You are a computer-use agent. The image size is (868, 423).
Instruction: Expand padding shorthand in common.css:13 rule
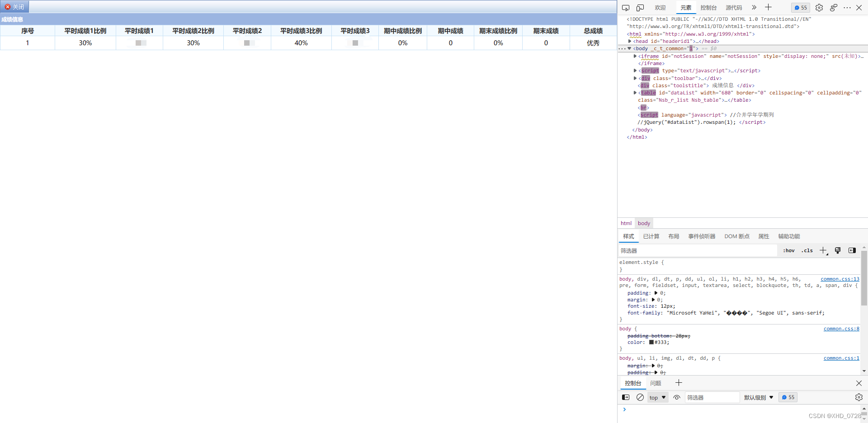click(x=656, y=293)
